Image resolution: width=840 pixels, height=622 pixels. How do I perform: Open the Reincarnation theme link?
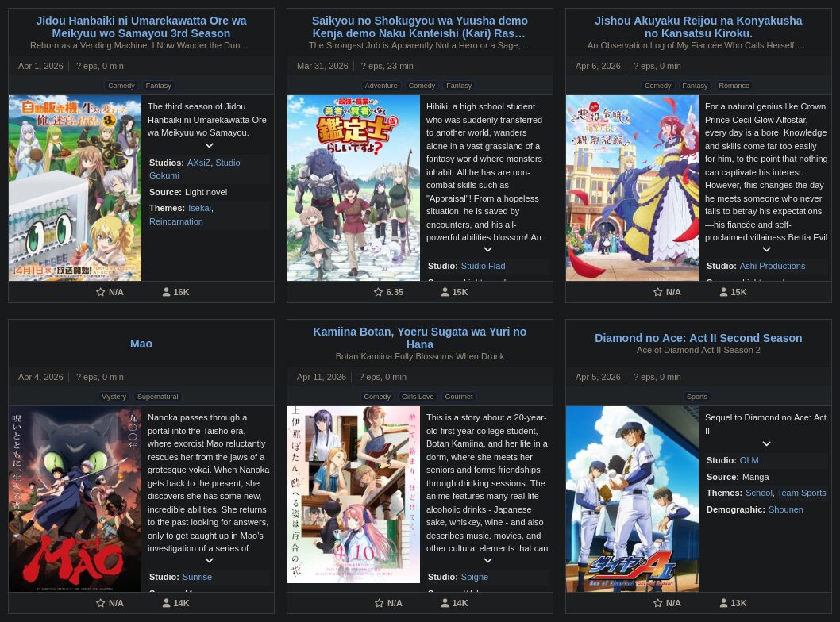pyautogui.click(x=175, y=221)
